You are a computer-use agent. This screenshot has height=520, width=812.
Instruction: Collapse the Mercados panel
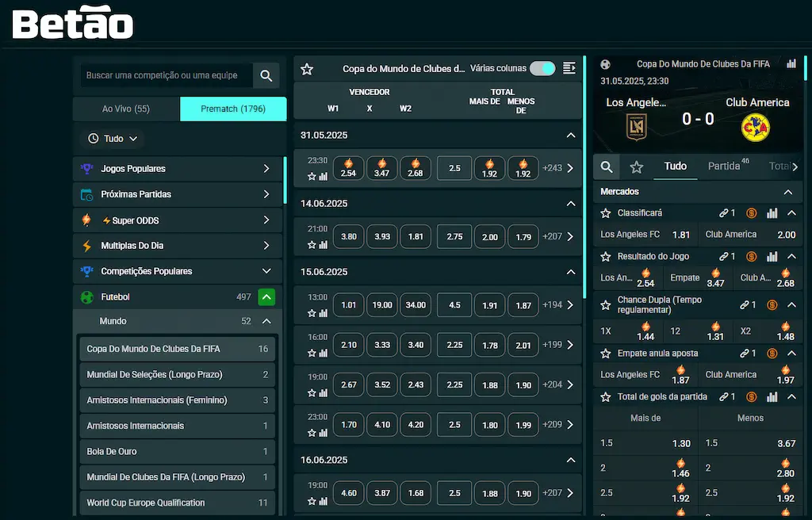788,192
